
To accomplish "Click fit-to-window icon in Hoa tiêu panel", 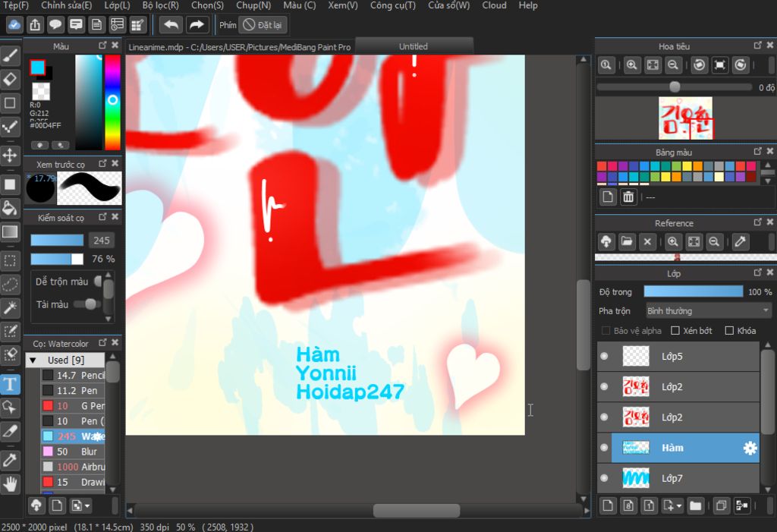I will [x=653, y=65].
